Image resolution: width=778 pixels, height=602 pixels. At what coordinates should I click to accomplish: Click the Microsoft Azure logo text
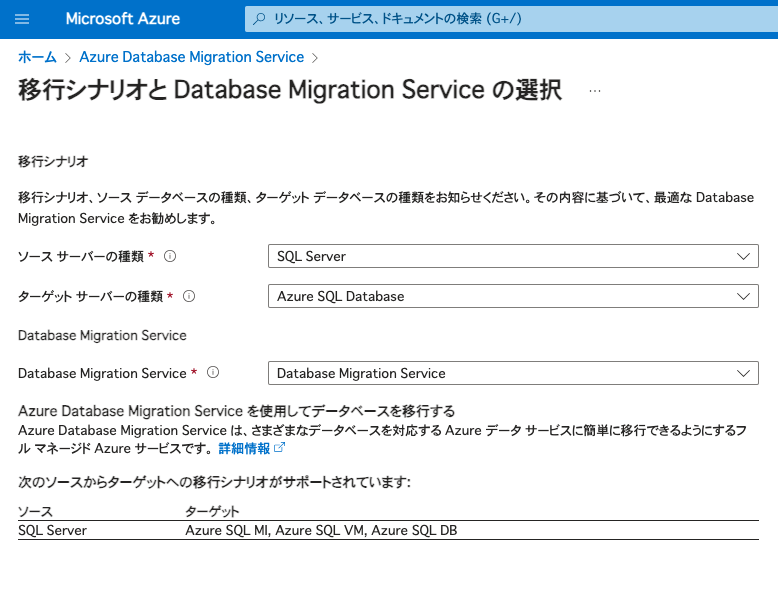[123, 19]
